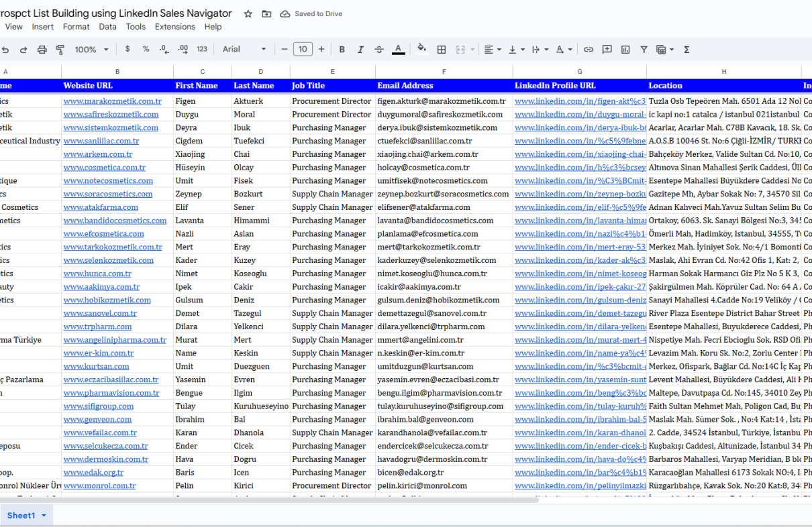The width and height of the screenshot is (812, 527).
Task: Increase font size with plus button
Action: (x=321, y=49)
